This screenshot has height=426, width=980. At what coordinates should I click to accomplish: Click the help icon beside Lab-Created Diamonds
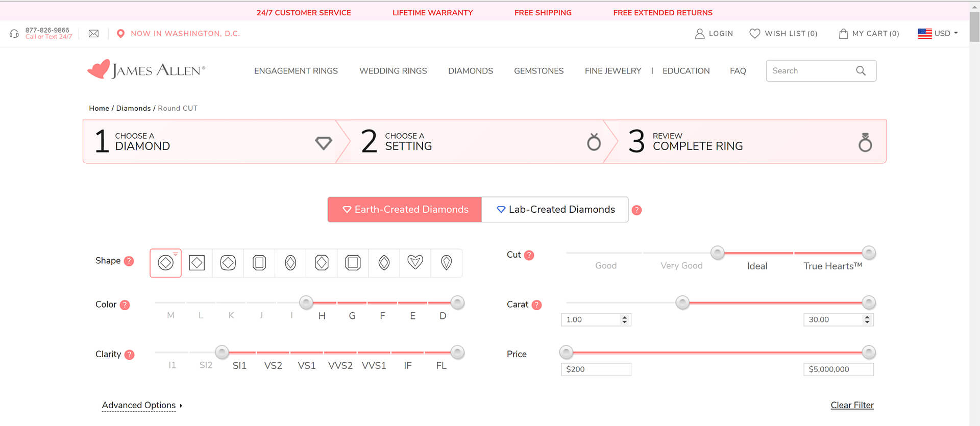[x=636, y=210]
